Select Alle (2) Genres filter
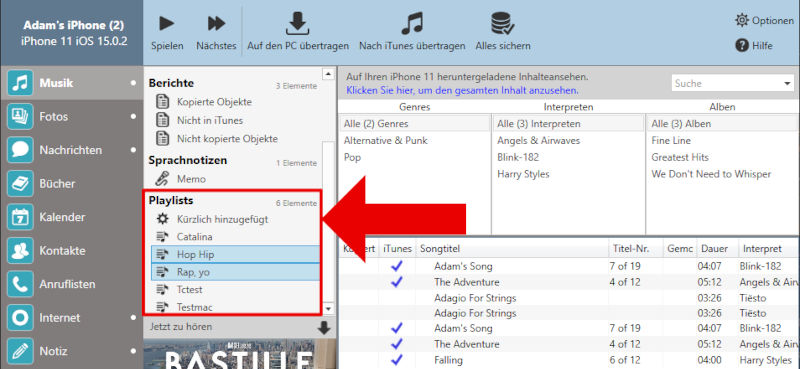The width and height of the screenshot is (800, 369). [415, 124]
